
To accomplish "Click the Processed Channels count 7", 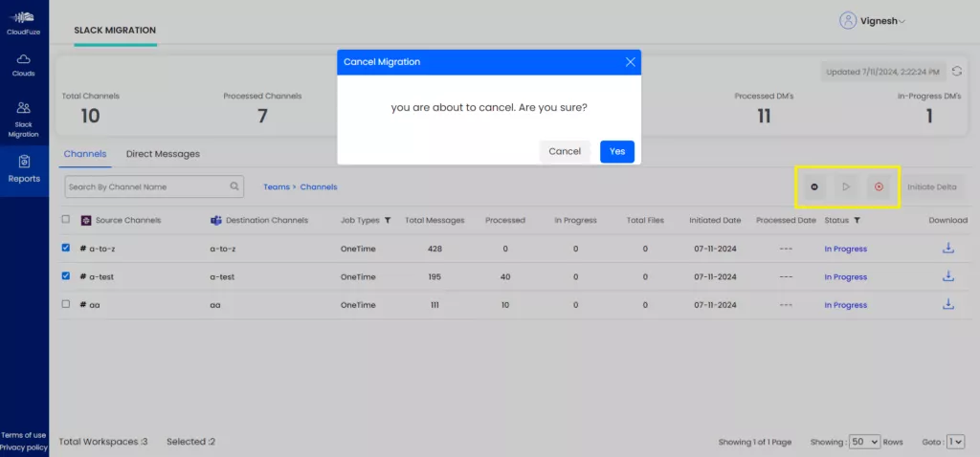I will (x=262, y=116).
